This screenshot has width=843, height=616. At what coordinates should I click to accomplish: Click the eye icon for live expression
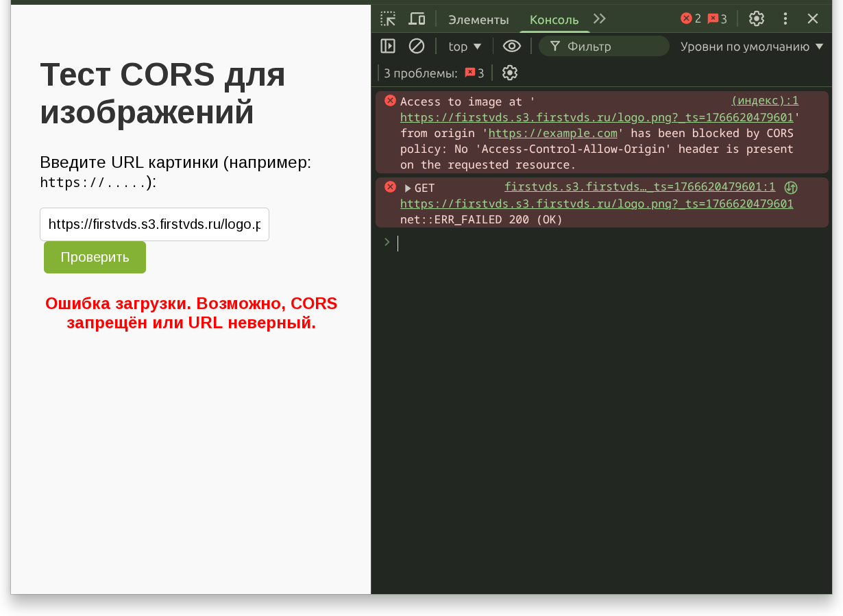tap(512, 46)
